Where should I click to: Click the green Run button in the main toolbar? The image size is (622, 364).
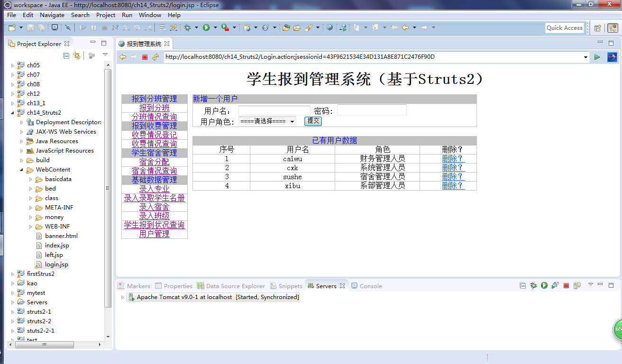206,27
